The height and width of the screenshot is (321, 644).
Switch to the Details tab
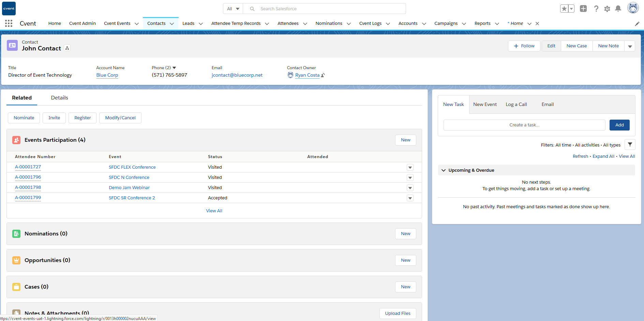[x=59, y=98]
